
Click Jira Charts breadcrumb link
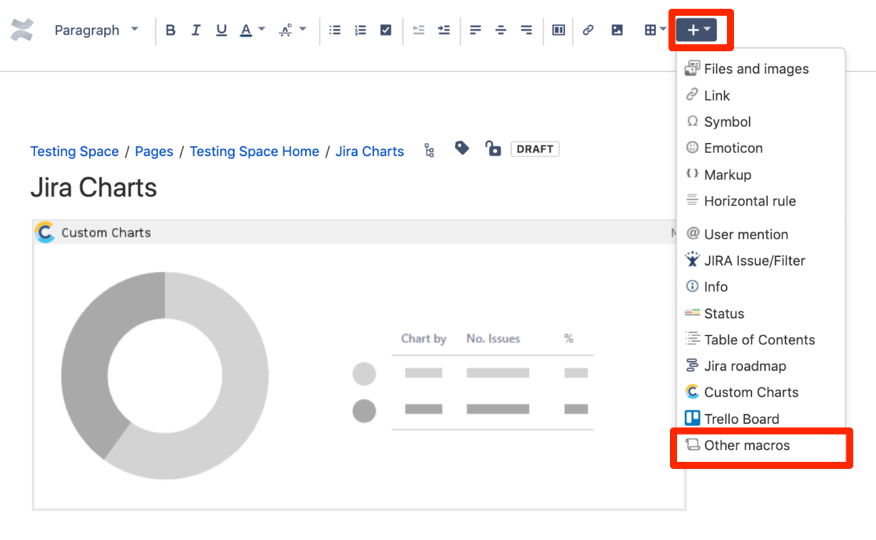click(369, 151)
